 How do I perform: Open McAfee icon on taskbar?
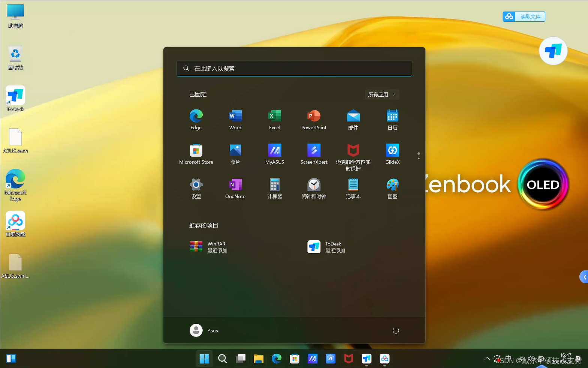pyautogui.click(x=349, y=359)
